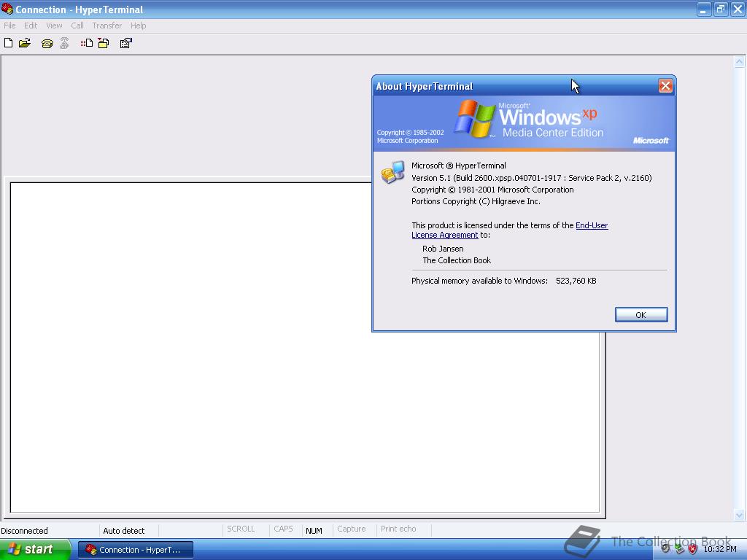Image resolution: width=747 pixels, height=560 pixels.
Task: Click the New connection toolbar icon
Action: pos(8,43)
